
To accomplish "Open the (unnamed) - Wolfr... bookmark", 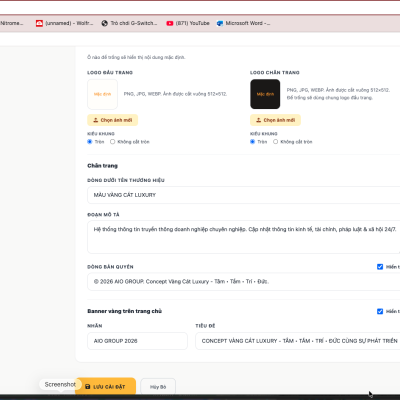I will point(64,23).
